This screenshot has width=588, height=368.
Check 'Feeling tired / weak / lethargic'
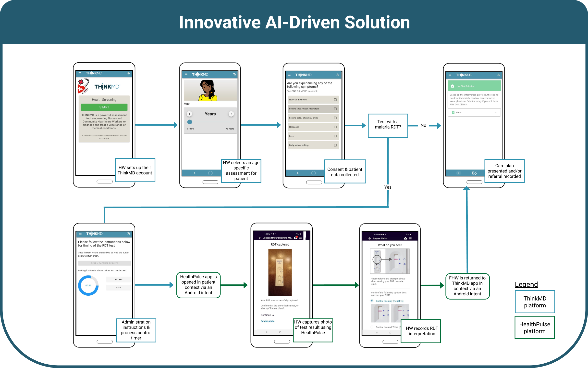(335, 109)
